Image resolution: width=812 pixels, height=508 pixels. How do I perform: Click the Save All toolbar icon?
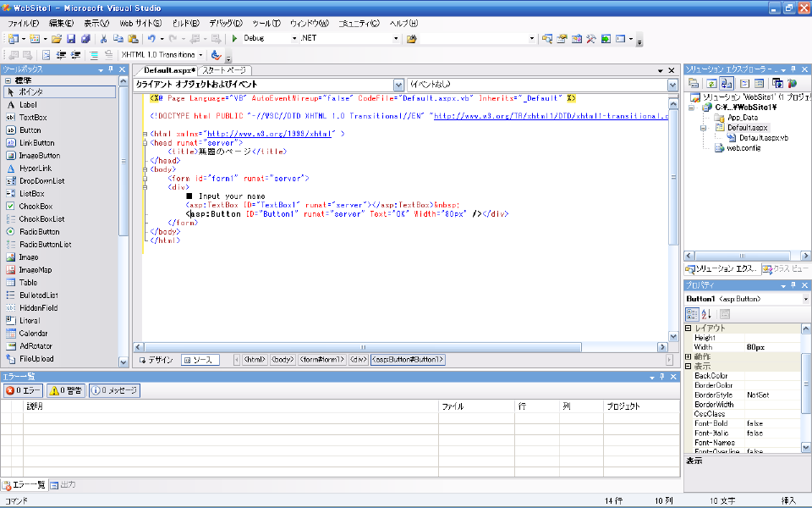coord(85,38)
